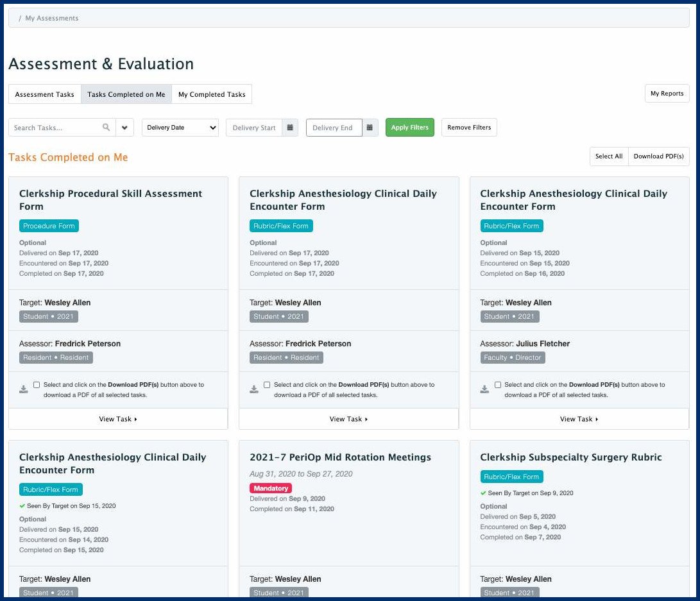Click the download icon on Clerkship Procedural Skill card
Screen dimensions: 700x601
24,388
